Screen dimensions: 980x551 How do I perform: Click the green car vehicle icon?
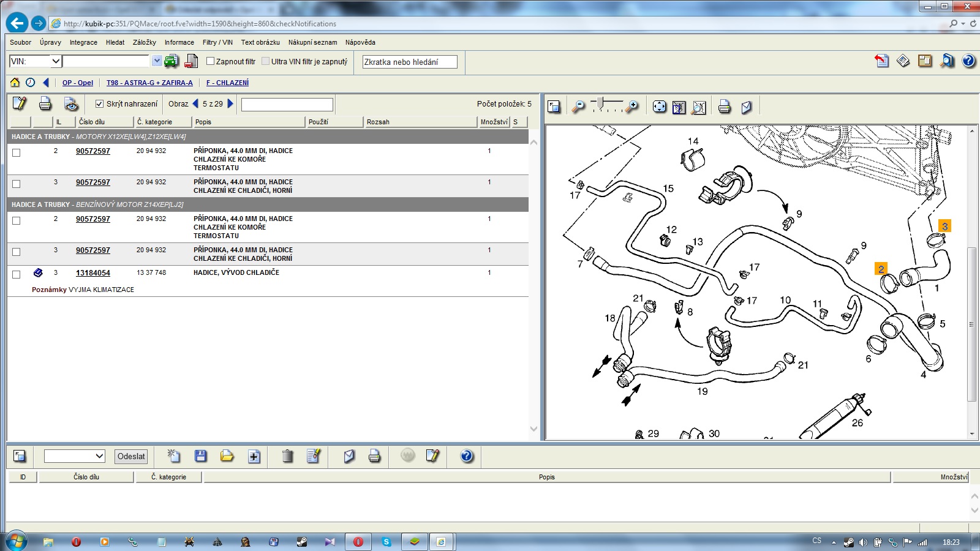(x=172, y=61)
